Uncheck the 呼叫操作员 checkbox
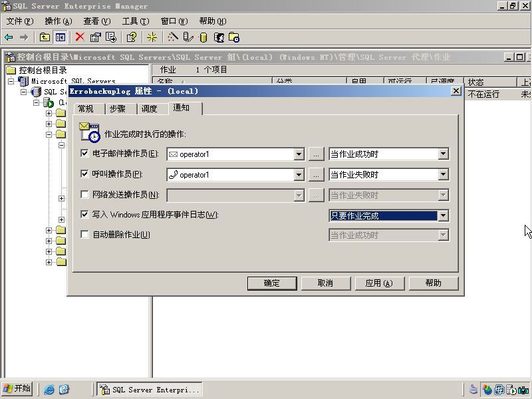 [84, 174]
